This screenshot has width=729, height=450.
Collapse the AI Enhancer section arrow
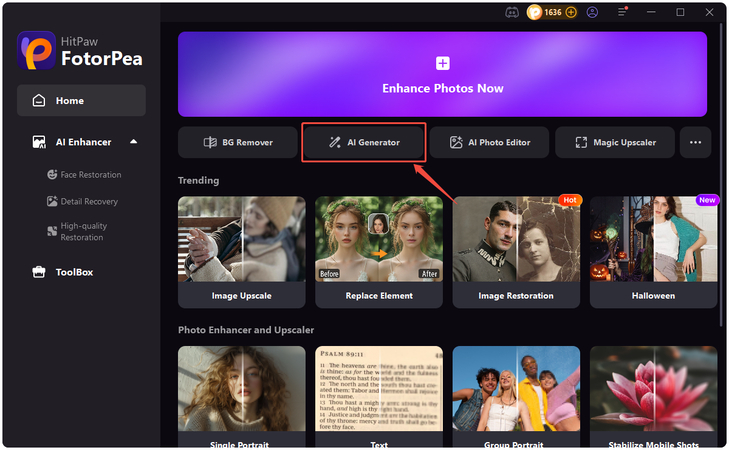pos(134,141)
